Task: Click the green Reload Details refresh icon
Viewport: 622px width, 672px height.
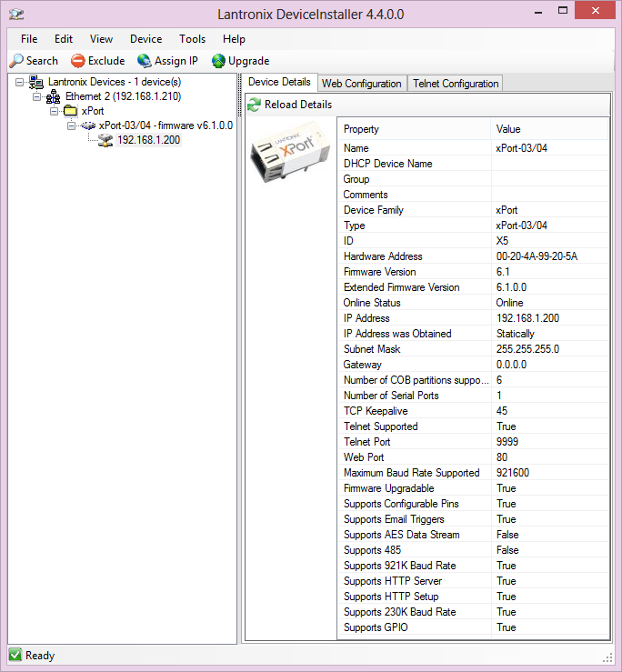Action: coord(255,105)
